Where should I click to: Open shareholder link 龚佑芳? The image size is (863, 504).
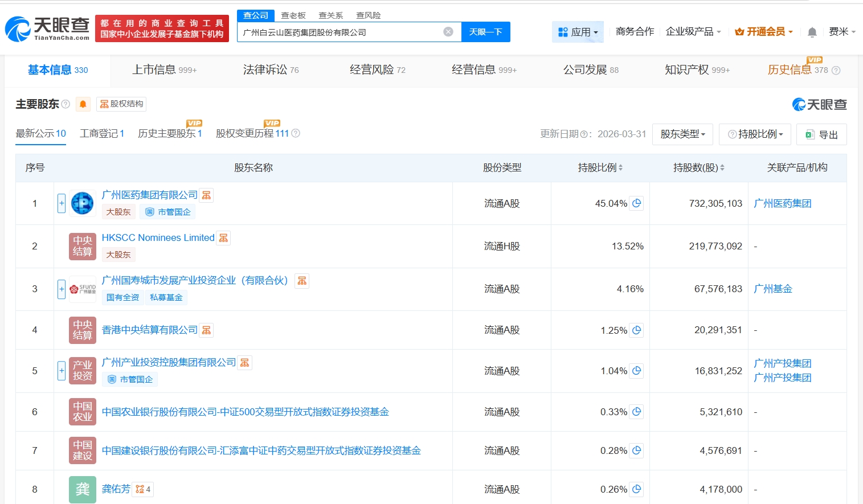click(116, 489)
